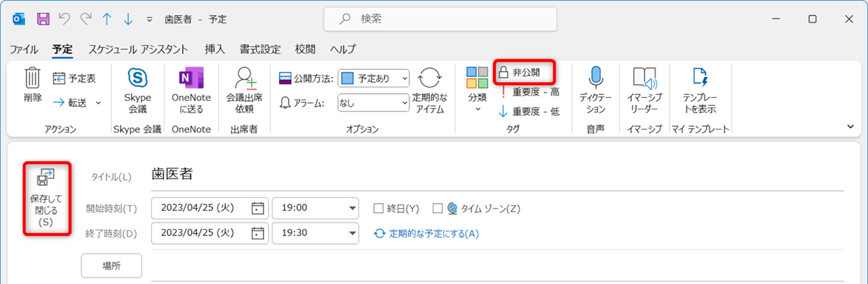Image resolution: width=868 pixels, height=284 pixels.
Task: Open 分類 color categories palette
Action: (477, 79)
